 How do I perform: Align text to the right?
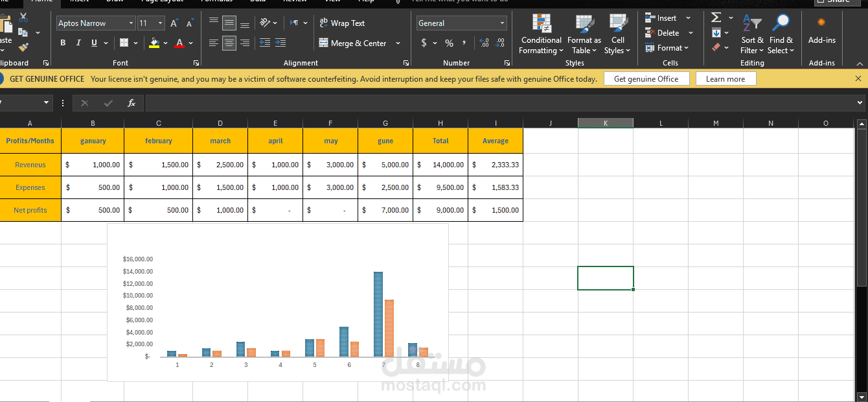[x=245, y=43]
